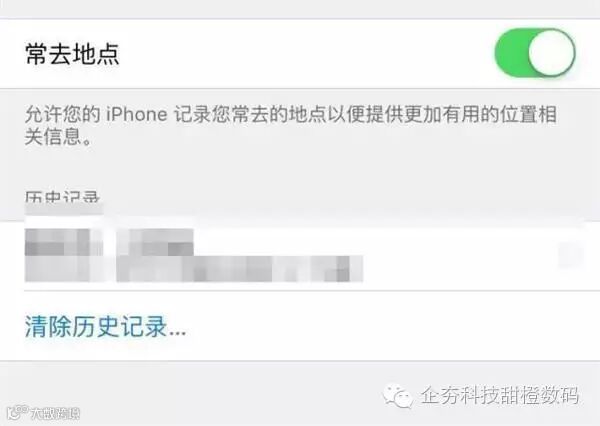Viewport: 600px width, 426px height.
Task: Click the 企夯科技甜橙数码 watermark text
Action: point(500,395)
